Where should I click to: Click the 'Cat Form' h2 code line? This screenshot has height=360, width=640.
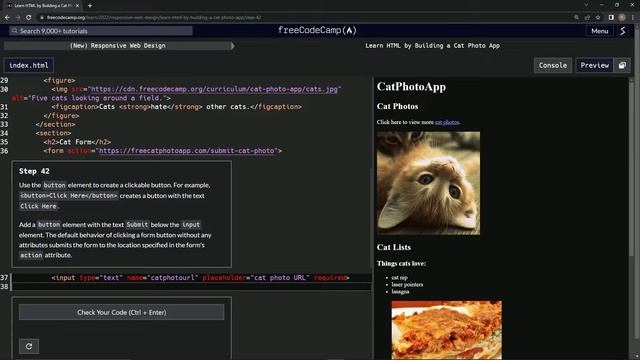pyautogui.click(x=77, y=142)
